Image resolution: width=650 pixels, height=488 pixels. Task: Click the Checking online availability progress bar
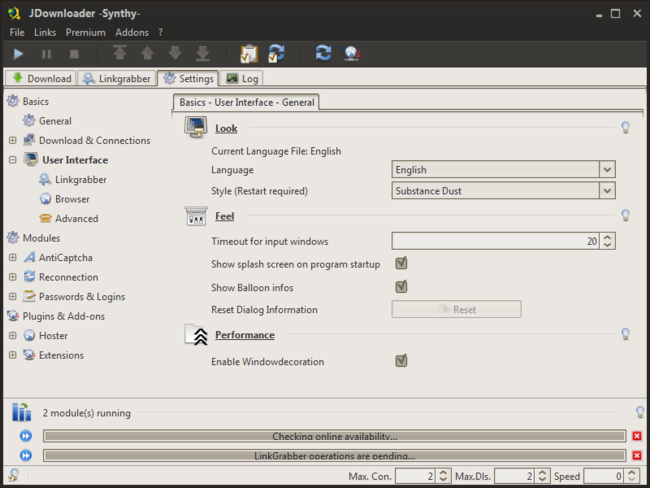pos(335,436)
